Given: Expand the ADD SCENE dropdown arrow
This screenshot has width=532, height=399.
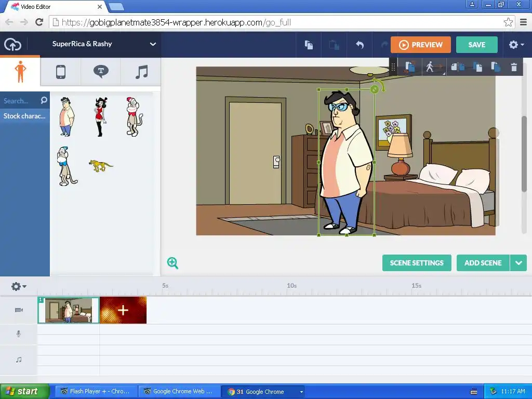Looking at the screenshot, I should tap(518, 263).
